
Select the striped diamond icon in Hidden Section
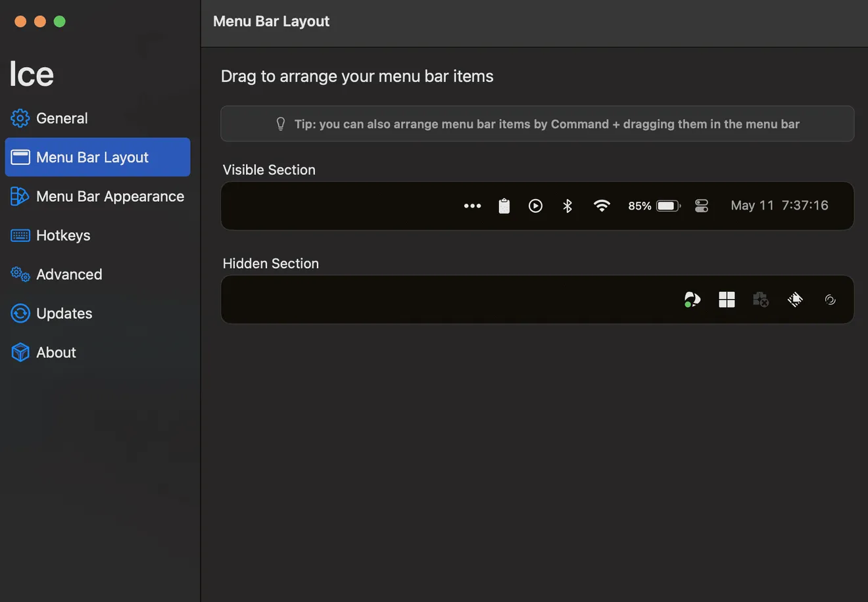[795, 300]
